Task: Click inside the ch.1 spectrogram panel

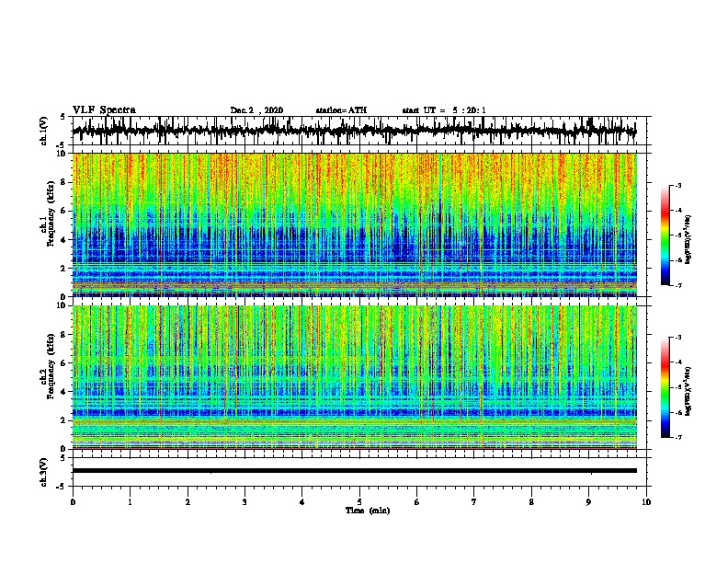Action: [355, 224]
